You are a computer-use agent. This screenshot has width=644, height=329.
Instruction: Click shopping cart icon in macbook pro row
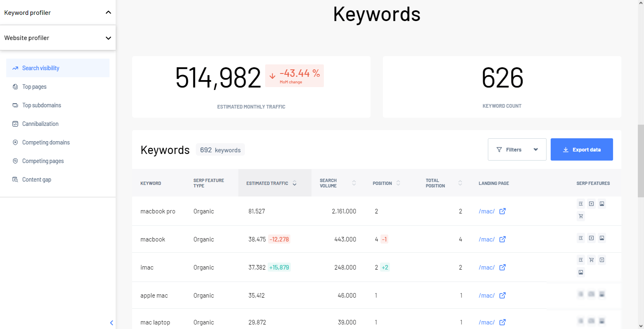581,216
